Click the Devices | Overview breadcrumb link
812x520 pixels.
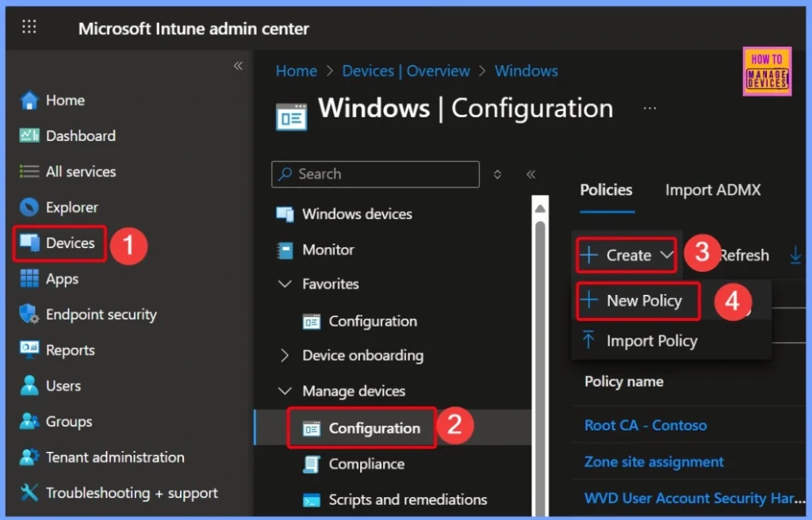pyautogui.click(x=406, y=71)
